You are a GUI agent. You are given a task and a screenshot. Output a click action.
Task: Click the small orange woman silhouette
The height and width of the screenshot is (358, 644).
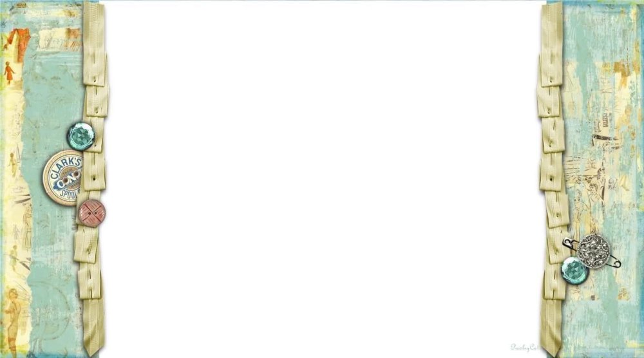8,73
